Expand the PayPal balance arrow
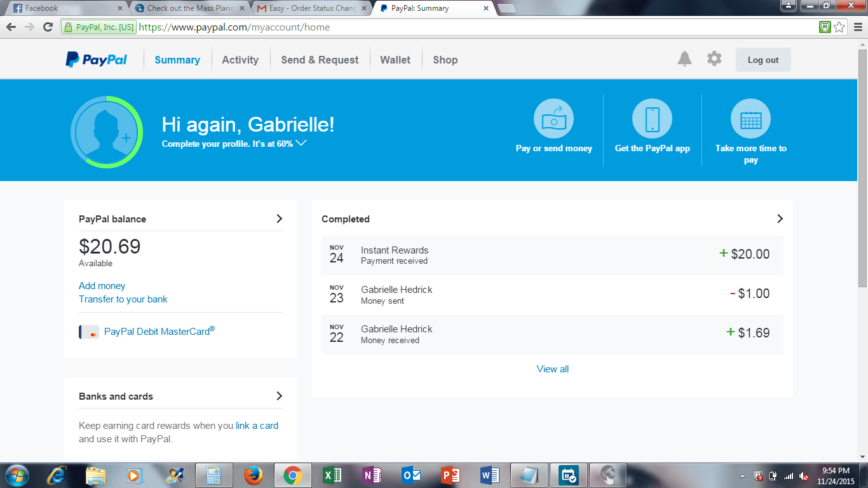Image resolution: width=868 pixels, height=488 pixels. (x=279, y=219)
